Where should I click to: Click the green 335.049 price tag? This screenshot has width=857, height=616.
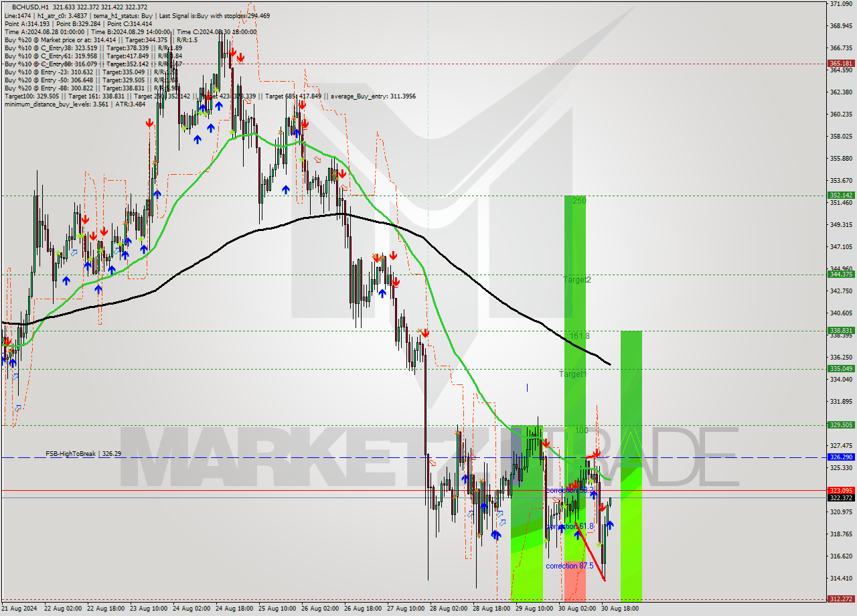[x=841, y=368]
